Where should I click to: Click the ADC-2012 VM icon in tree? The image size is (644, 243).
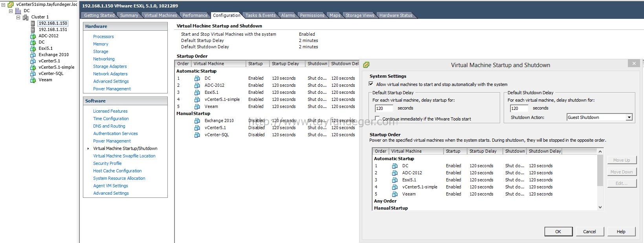pos(33,36)
